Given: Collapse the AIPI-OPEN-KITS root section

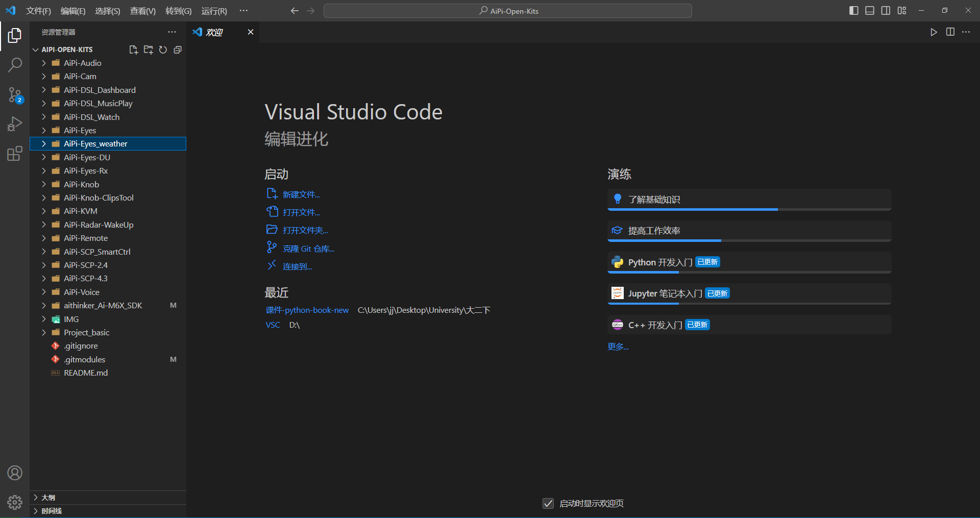Looking at the screenshot, I should [67, 50].
